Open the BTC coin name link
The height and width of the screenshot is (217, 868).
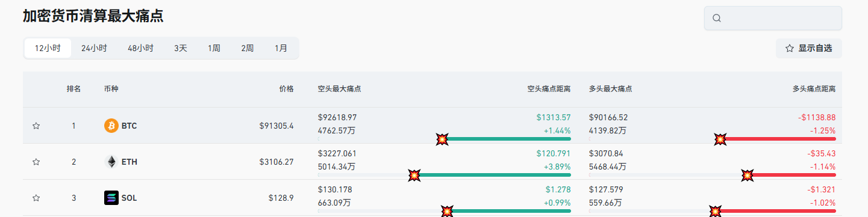pyautogui.click(x=129, y=126)
